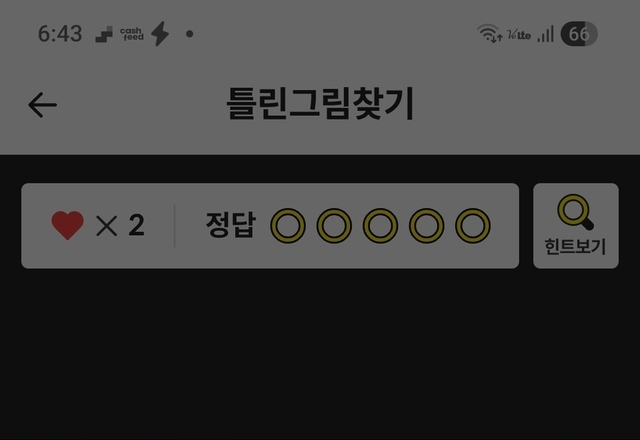Click the 힌트보기 text label
The width and height of the screenshot is (640, 440).
tap(575, 247)
